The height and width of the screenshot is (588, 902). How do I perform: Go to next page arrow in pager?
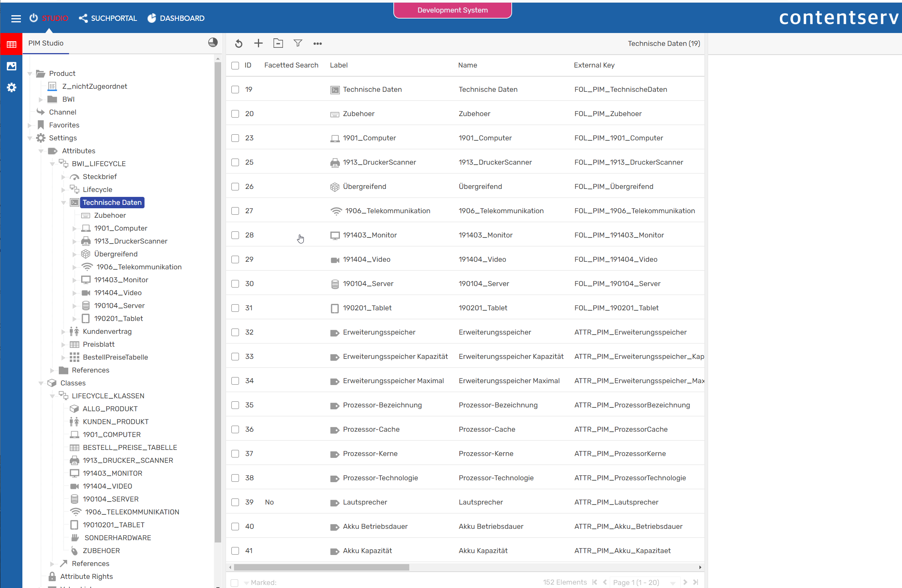[685, 582]
